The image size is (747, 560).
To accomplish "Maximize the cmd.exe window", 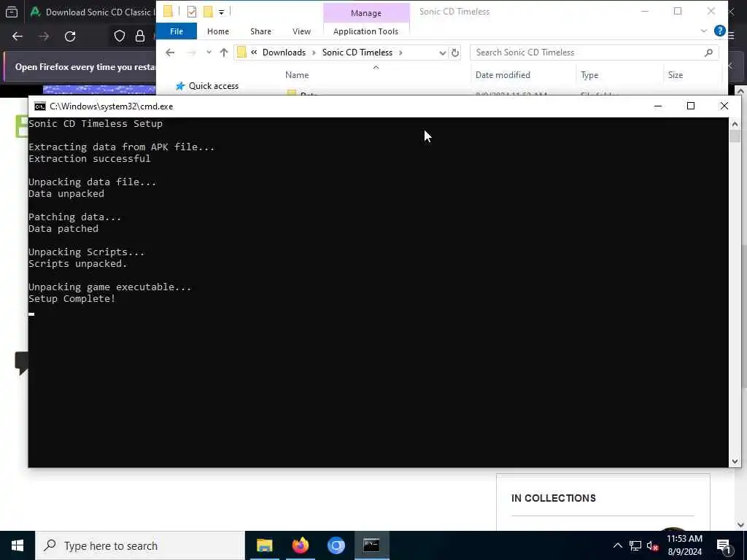I will click(x=690, y=106).
